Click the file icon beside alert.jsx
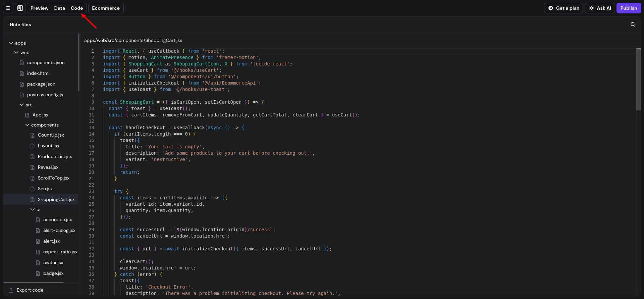644x299 pixels. click(38, 241)
